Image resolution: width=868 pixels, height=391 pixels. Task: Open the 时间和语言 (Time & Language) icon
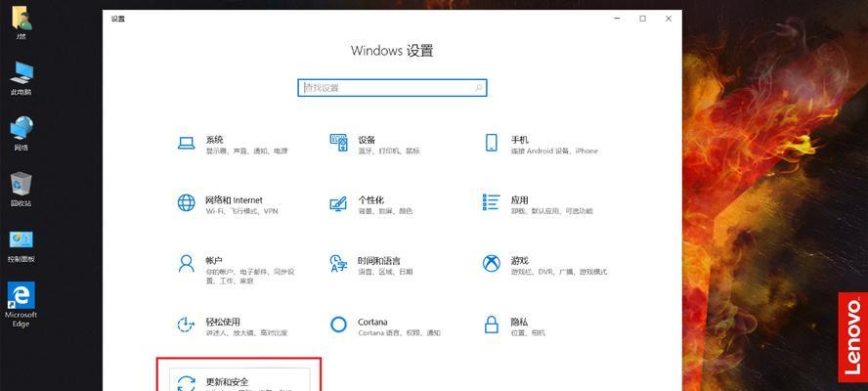click(338, 264)
